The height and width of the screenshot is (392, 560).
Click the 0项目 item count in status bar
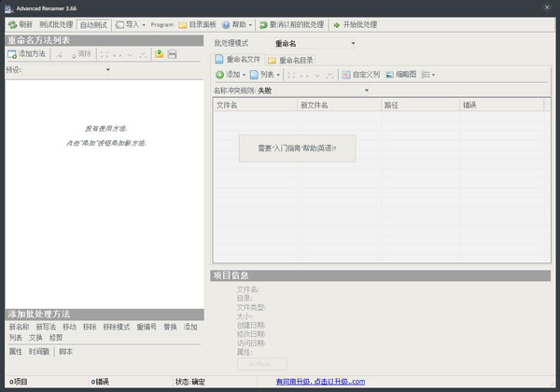click(19, 382)
